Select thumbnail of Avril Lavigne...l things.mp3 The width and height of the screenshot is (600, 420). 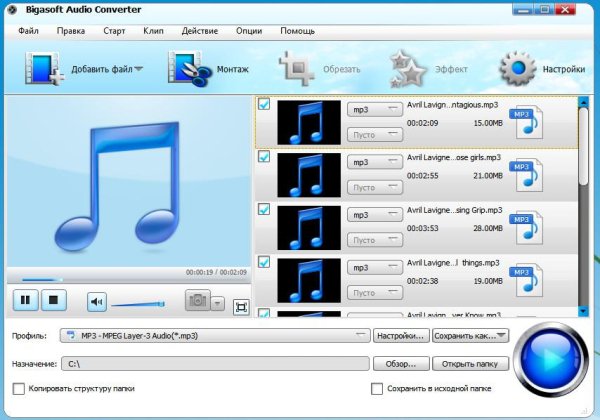click(309, 281)
